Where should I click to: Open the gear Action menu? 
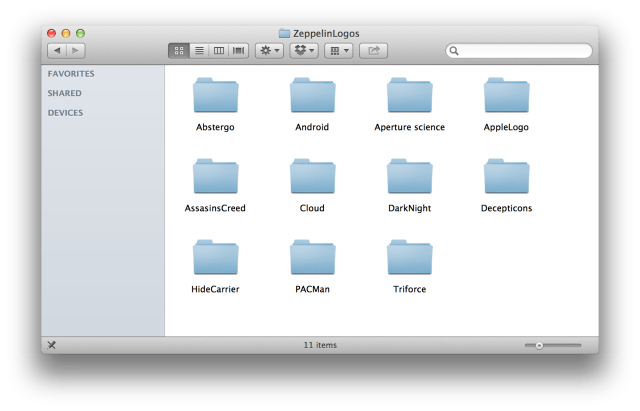point(269,51)
